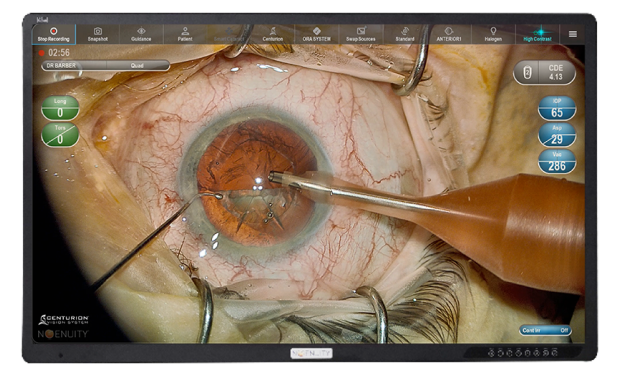Stop the current recording
The image size is (620, 375).
pos(54,34)
